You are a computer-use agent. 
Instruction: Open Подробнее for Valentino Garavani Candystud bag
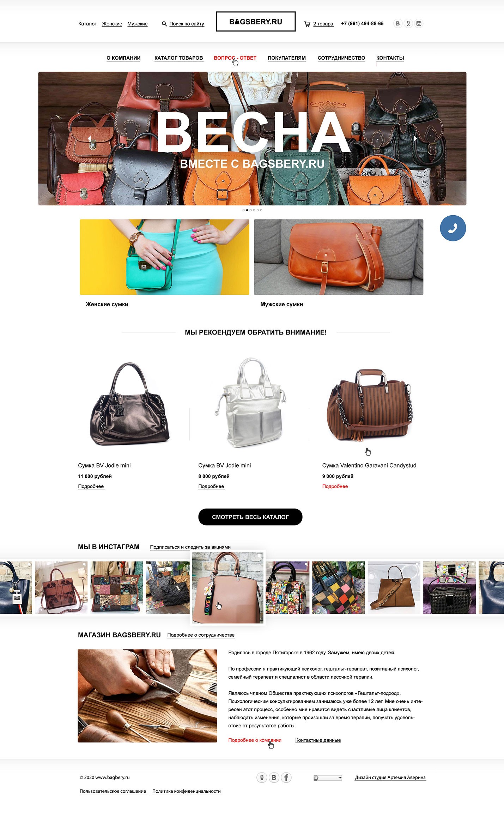(335, 486)
